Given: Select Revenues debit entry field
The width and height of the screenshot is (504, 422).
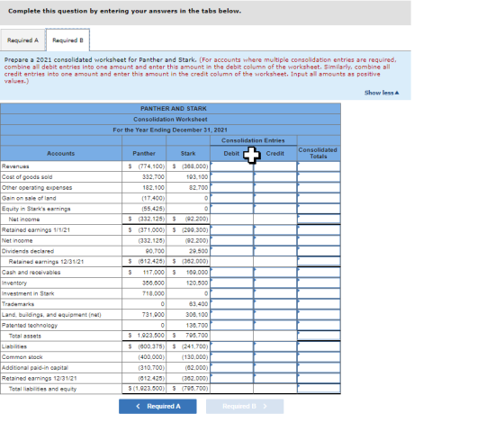Looking at the screenshot, I should pyautogui.click(x=232, y=166).
